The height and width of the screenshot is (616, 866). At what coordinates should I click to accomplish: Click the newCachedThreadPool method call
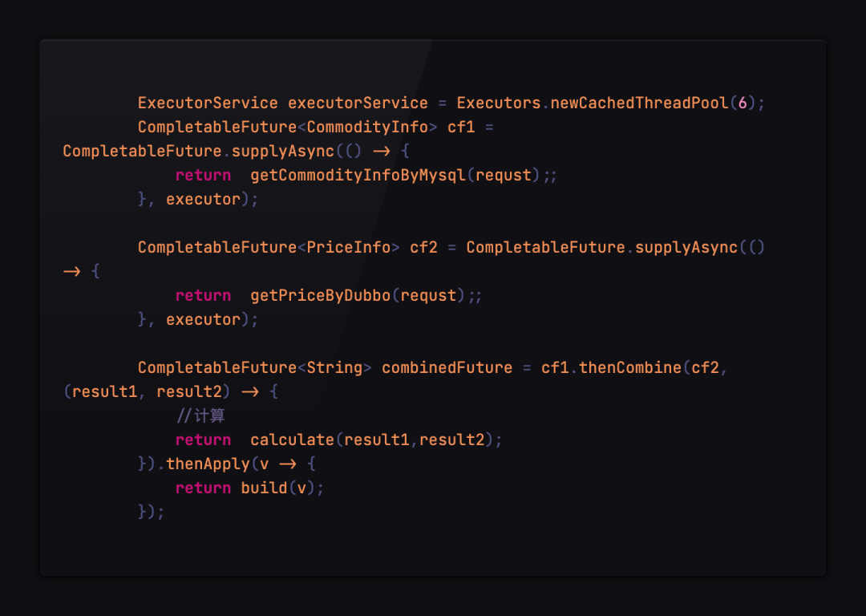(x=639, y=103)
